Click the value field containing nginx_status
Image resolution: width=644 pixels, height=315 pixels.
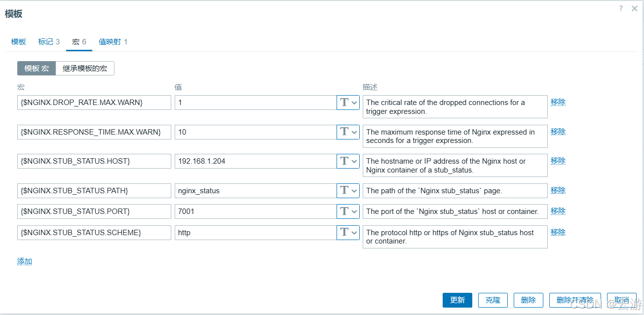(256, 191)
